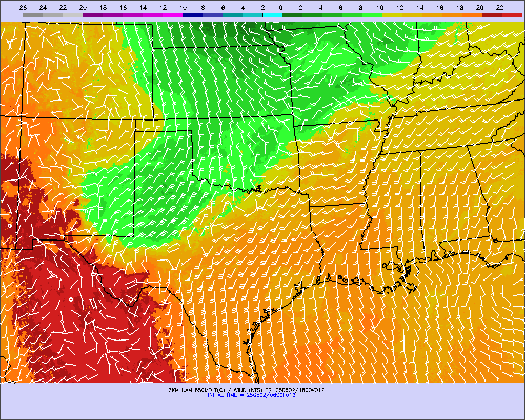This screenshot has height=420, width=525.
Task: Click the "-26" legend label
Action: coord(21,7)
